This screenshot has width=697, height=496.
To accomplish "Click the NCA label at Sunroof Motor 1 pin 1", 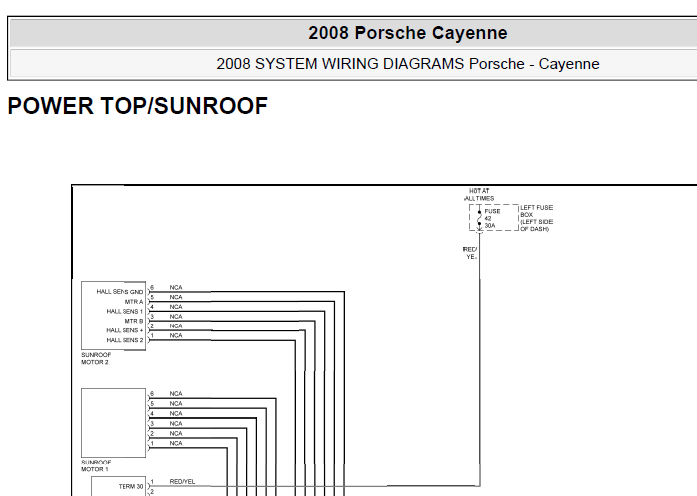I will click(176, 443).
